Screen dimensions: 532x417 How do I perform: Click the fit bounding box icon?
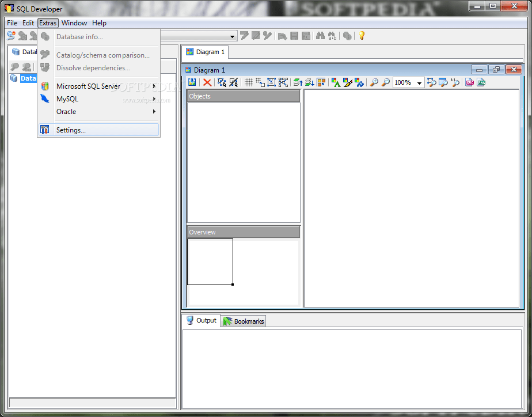click(271, 82)
